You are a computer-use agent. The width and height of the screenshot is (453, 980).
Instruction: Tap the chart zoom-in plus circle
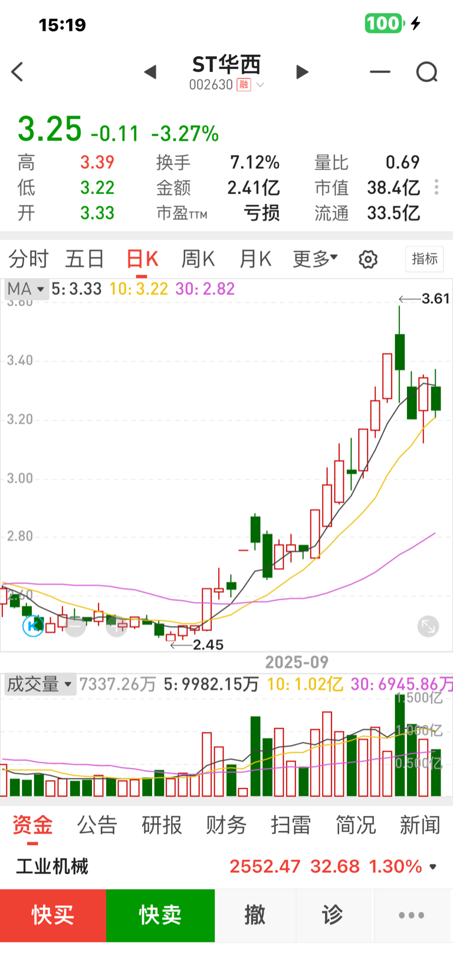tap(116, 626)
